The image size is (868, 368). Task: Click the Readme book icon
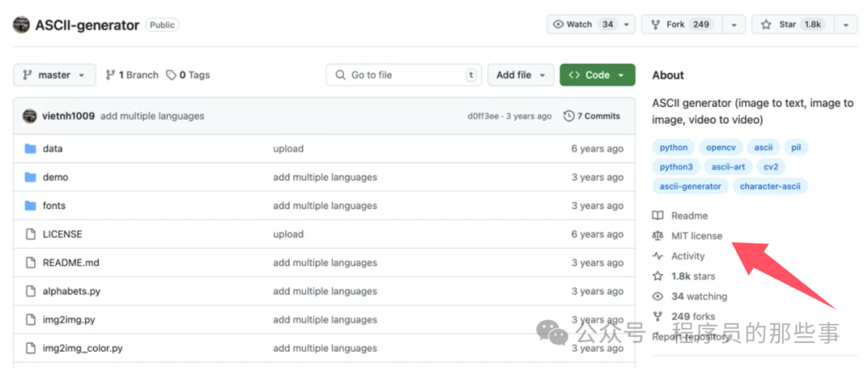[658, 215]
